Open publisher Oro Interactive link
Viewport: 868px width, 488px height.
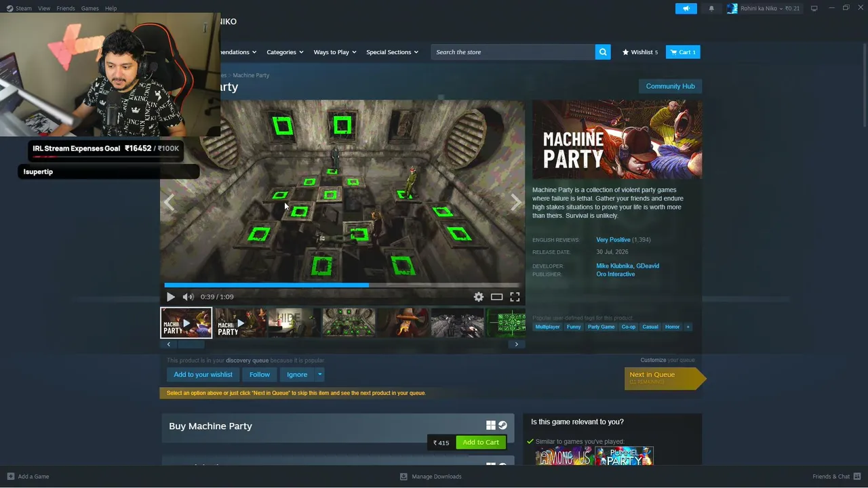pos(616,274)
